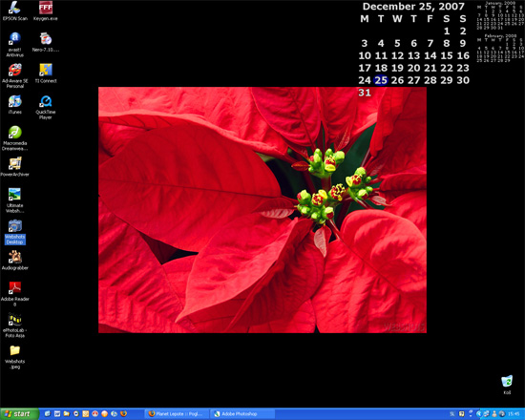This screenshot has width=525, height=420.
Task: Click the small February 2008 mini calendar
Action: (500, 48)
